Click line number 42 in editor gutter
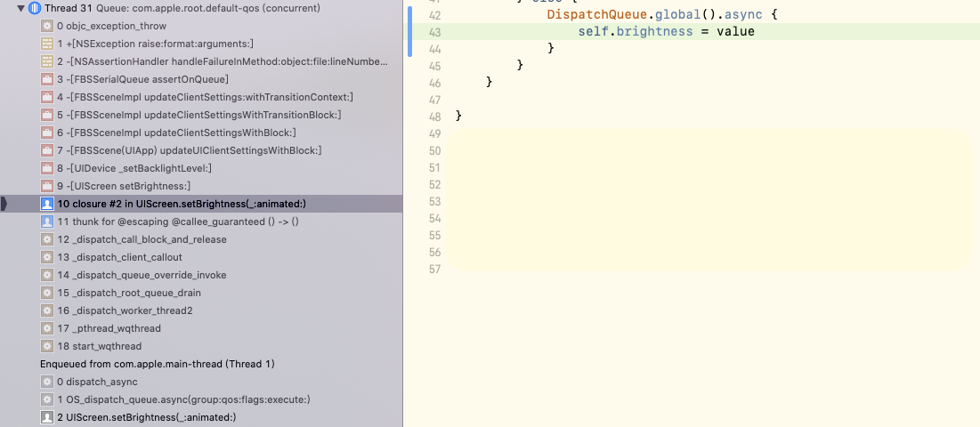 pyautogui.click(x=435, y=15)
